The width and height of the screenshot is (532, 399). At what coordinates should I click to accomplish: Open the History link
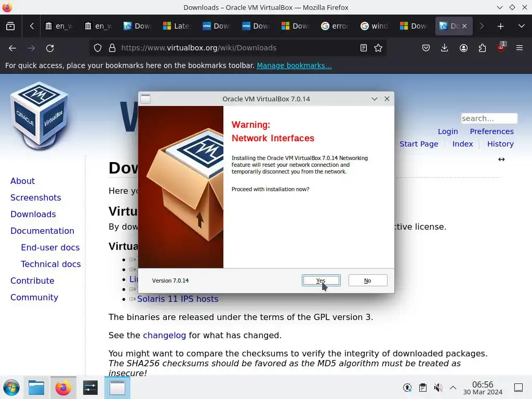click(500, 144)
